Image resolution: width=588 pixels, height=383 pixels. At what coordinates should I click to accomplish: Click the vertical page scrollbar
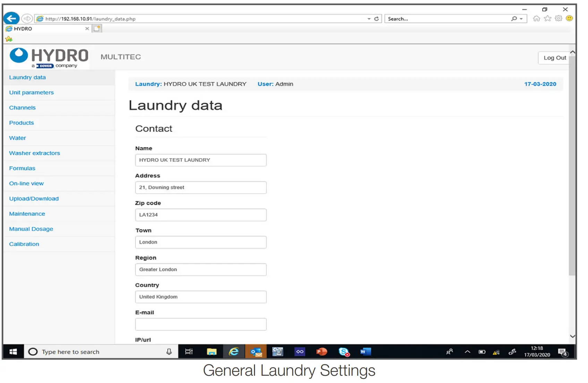pos(572,167)
